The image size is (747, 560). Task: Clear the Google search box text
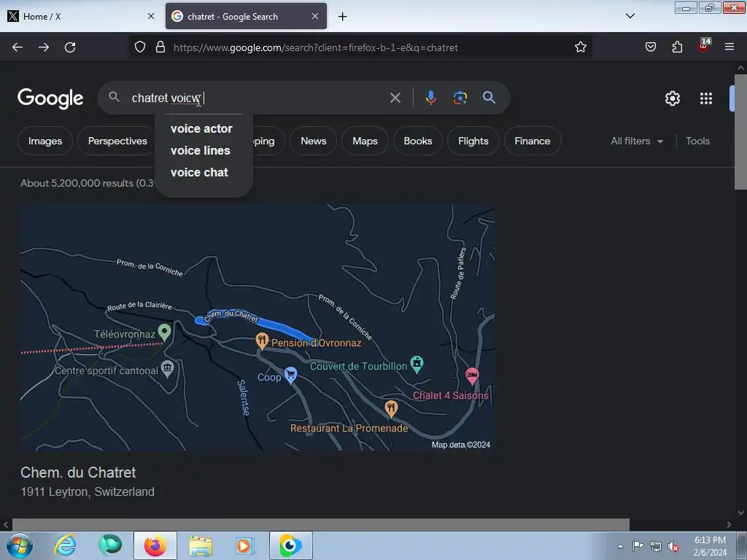tap(395, 98)
